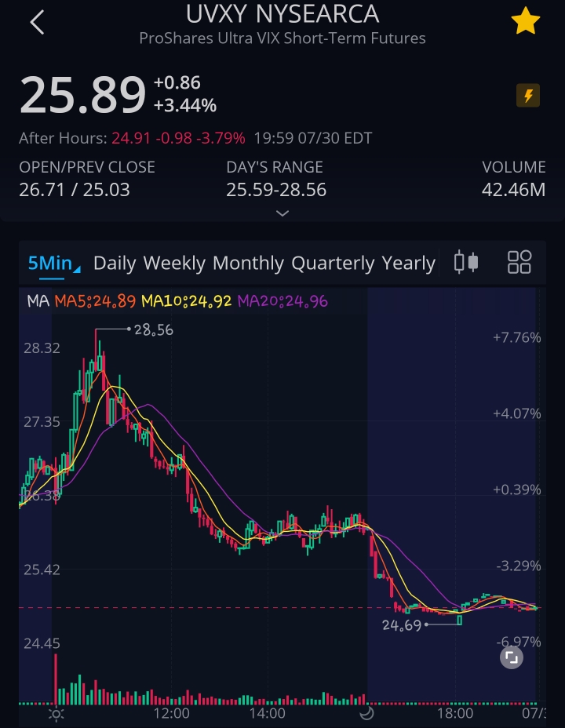Tap the -3.29% percent axis label
565x728 pixels.
coord(519,566)
